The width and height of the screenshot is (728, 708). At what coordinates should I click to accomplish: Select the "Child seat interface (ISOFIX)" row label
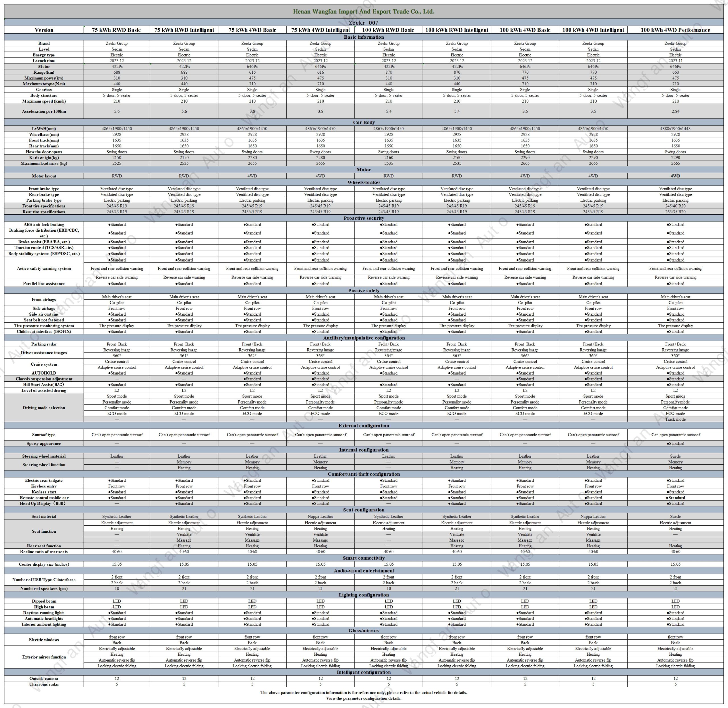(44, 331)
